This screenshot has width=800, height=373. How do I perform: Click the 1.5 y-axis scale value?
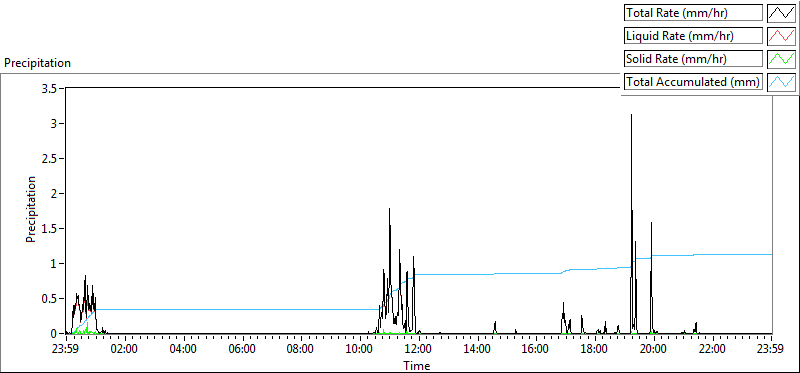click(49, 229)
